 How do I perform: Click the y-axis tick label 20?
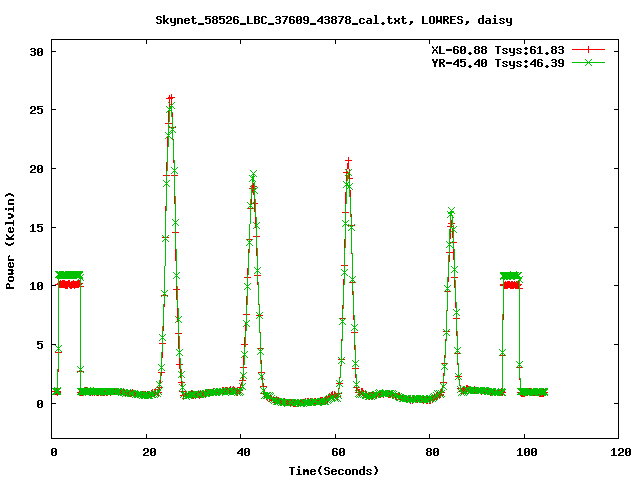pos(36,169)
